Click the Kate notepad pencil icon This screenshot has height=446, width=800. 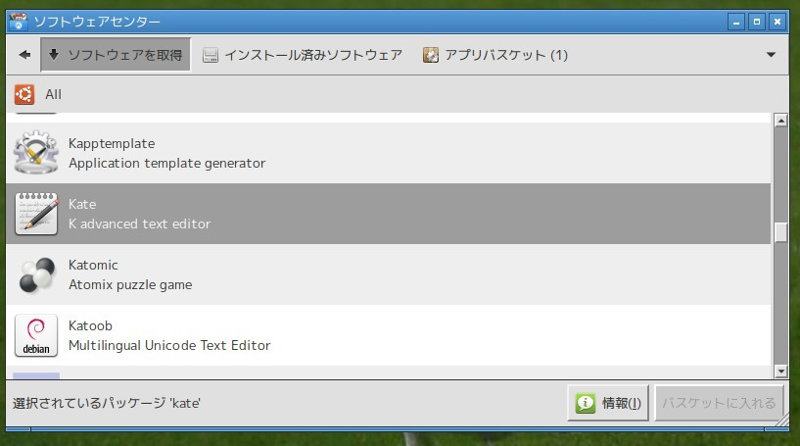pos(36,213)
